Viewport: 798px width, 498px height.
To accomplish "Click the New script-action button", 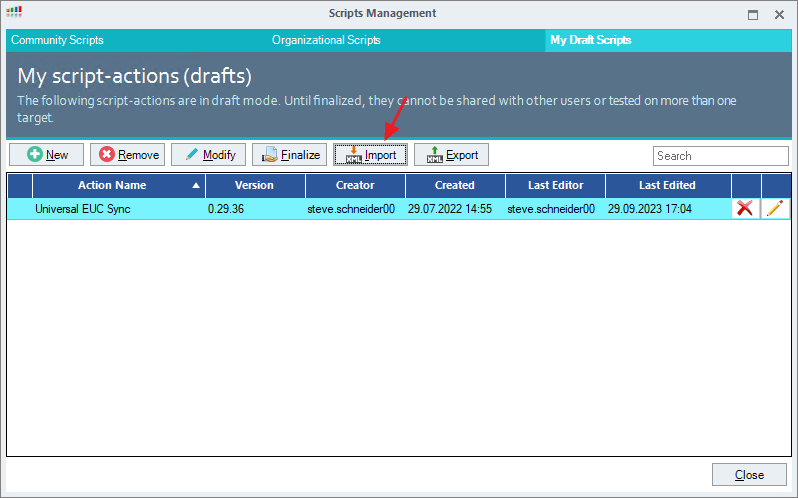I will (46, 155).
